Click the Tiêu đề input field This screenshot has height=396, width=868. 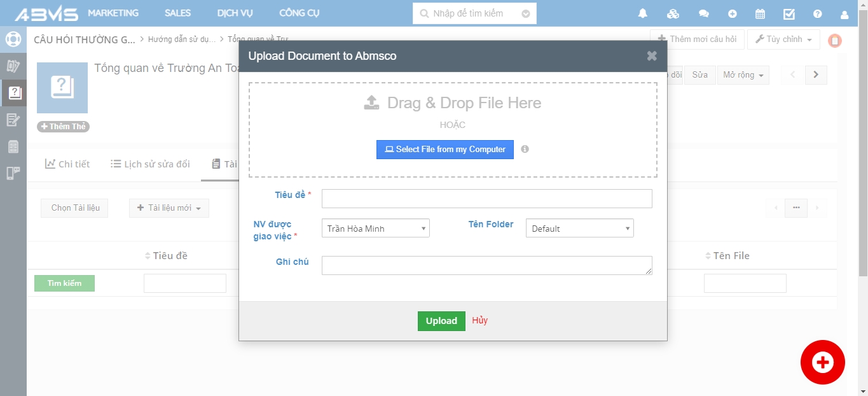486,199
